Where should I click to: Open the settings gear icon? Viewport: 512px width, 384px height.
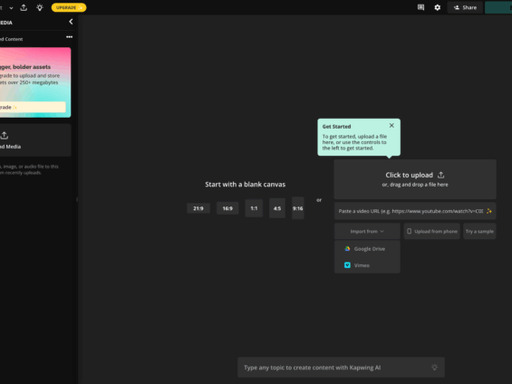click(x=437, y=7)
